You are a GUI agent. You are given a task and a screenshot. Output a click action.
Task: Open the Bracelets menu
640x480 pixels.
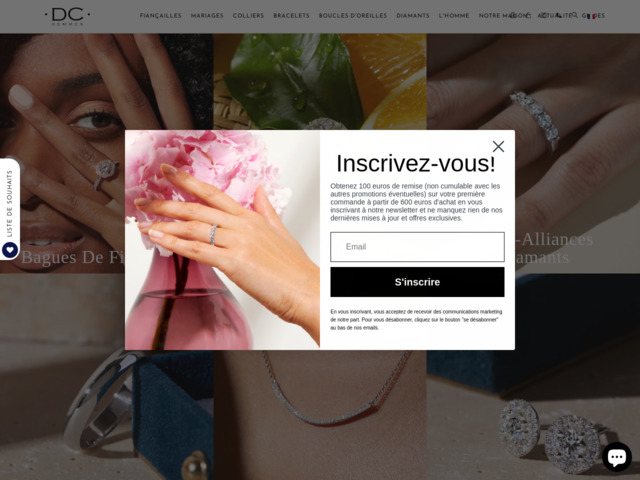291,16
